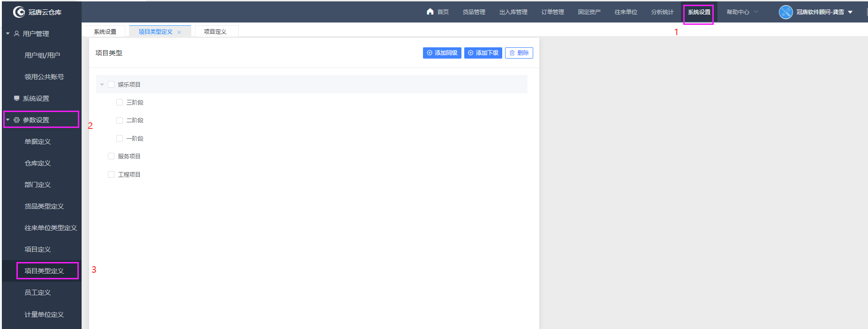Select the 三阶段 tree row label
This screenshot has width=868, height=329.
tap(135, 102)
